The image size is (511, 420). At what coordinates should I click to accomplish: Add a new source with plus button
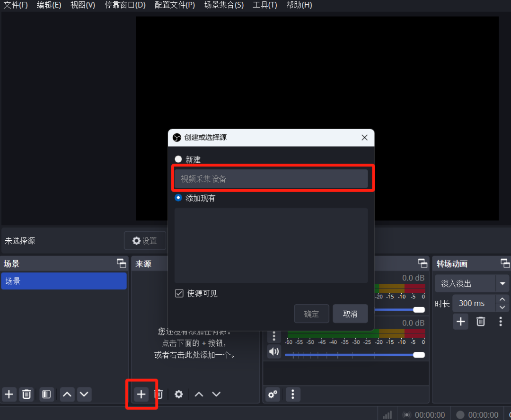pyautogui.click(x=141, y=394)
